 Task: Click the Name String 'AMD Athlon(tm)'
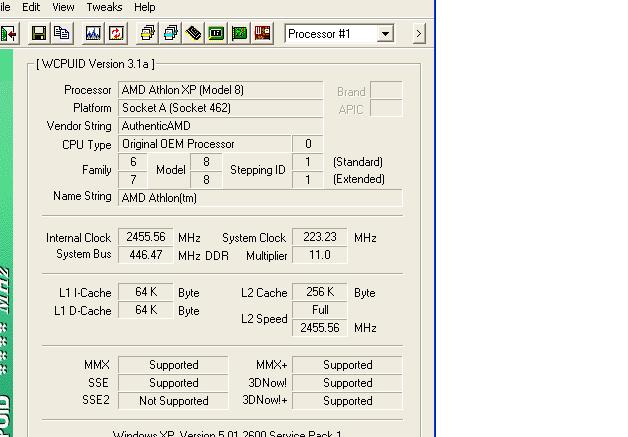(x=260, y=198)
